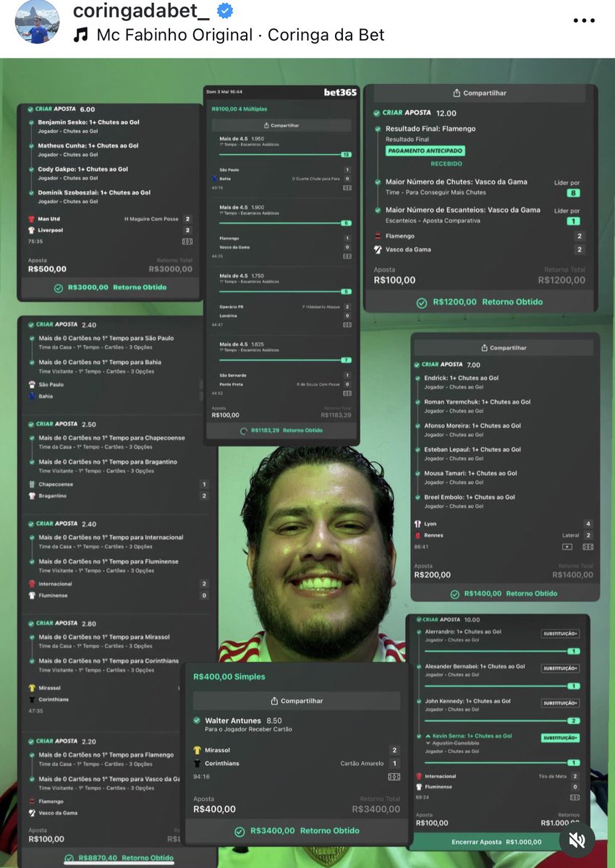Share the Walter Antunes slip with Compartilhar

click(x=297, y=701)
